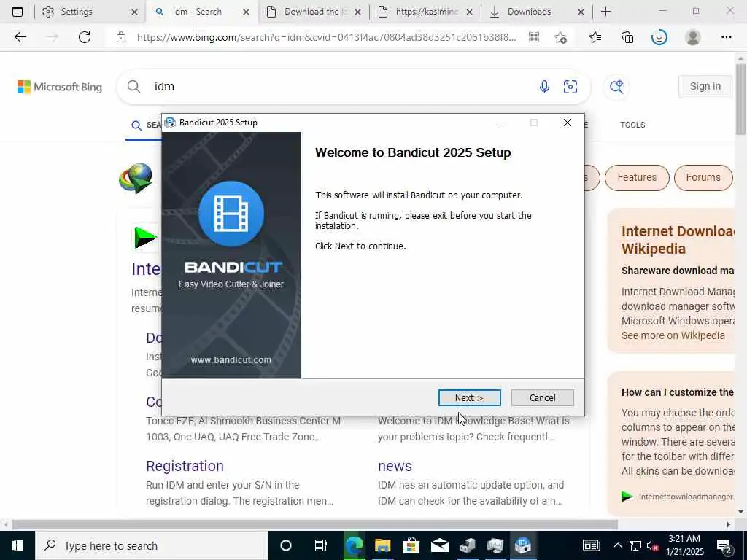747x560 pixels.
Task: Open the profile avatar menu
Action: 693,37
